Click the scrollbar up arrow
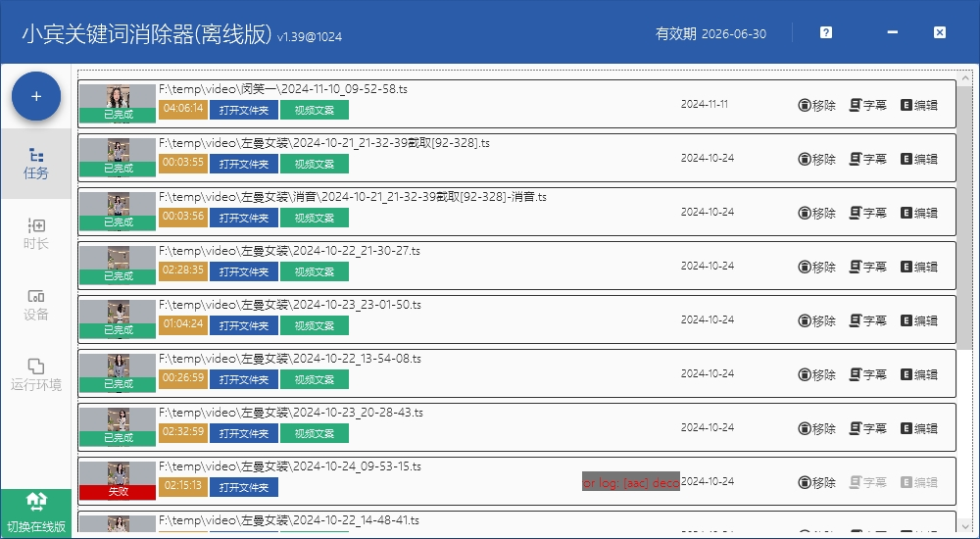Screen dimensions: 980x539 coord(964,78)
